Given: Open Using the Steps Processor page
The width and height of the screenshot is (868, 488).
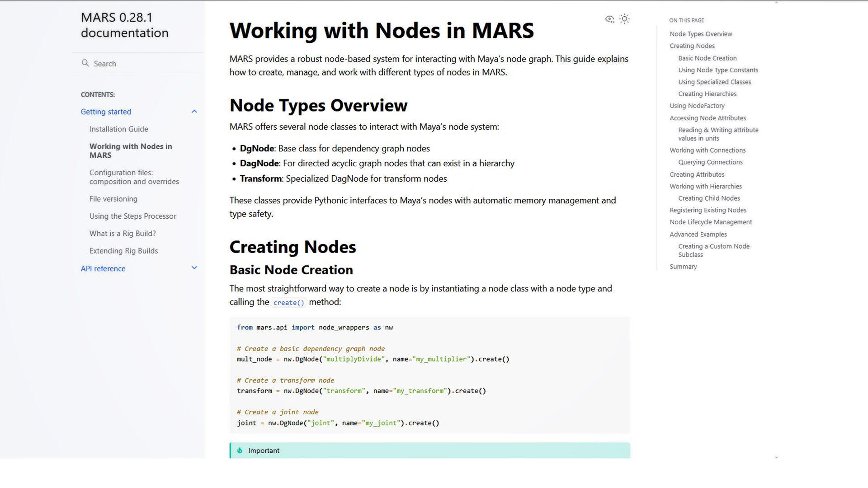Looking at the screenshot, I should [x=133, y=216].
